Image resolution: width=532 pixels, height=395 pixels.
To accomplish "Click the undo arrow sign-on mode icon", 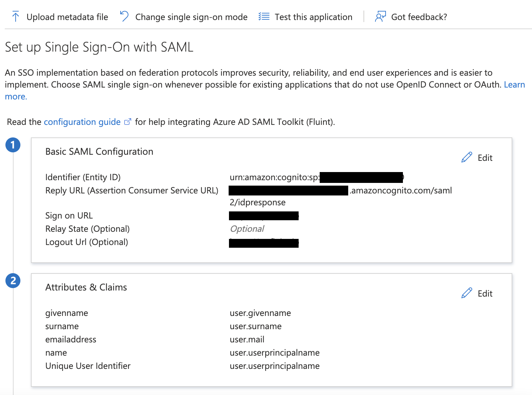I will tap(124, 16).
